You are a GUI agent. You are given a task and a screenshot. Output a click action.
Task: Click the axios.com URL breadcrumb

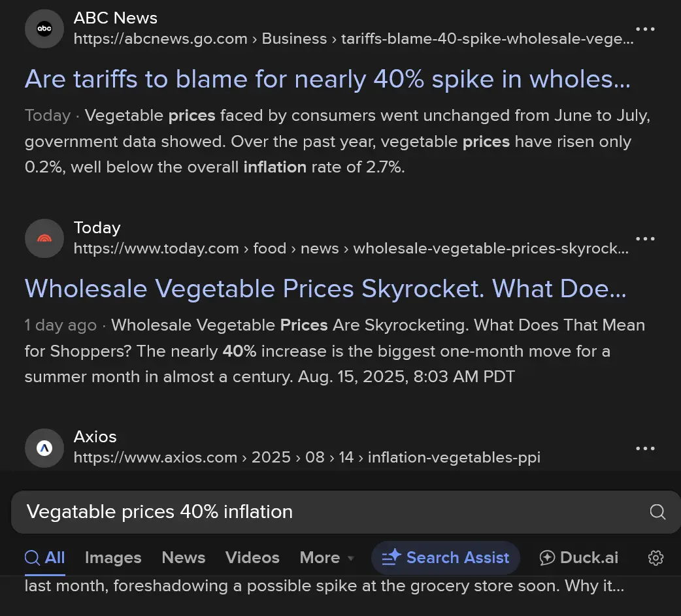307,457
